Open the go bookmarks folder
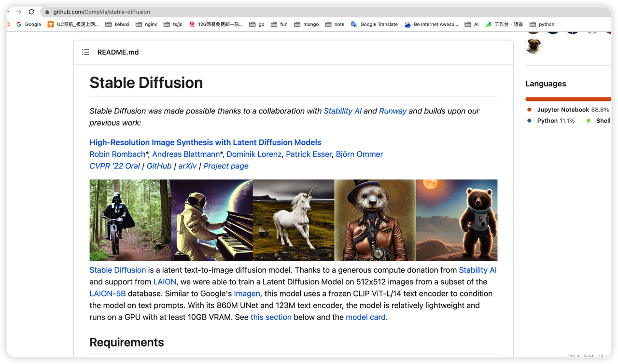The image size is (618, 364). click(256, 24)
